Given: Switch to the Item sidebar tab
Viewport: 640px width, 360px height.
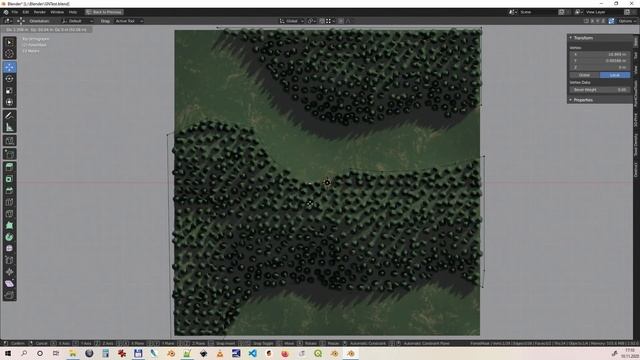Looking at the screenshot, I should coord(636,41).
